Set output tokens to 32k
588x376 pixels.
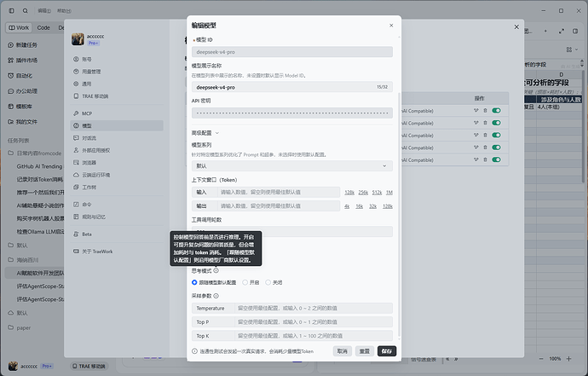click(x=372, y=206)
